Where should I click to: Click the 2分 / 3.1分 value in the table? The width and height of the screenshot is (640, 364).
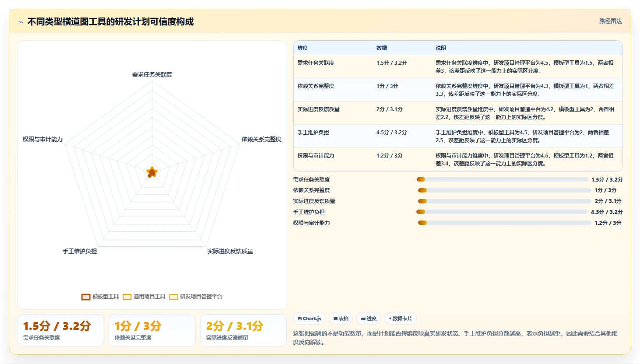pyautogui.click(x=390, y=109)
